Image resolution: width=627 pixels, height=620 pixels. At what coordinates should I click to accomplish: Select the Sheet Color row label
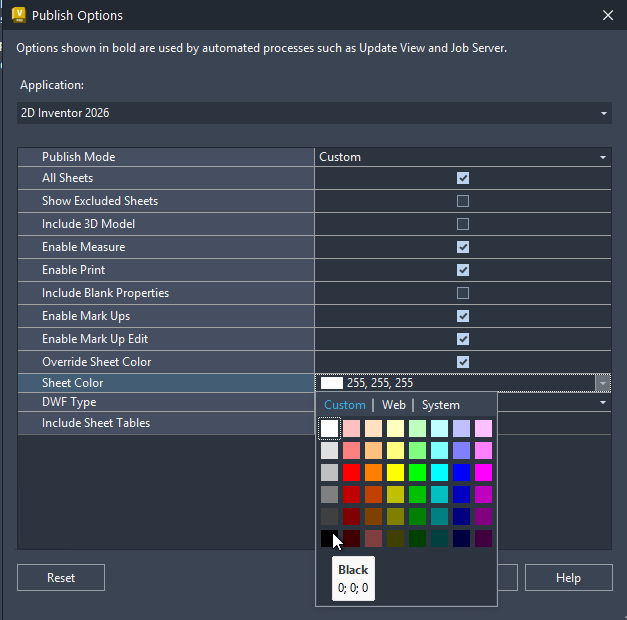pyautogui.click(x=72, y=383)
